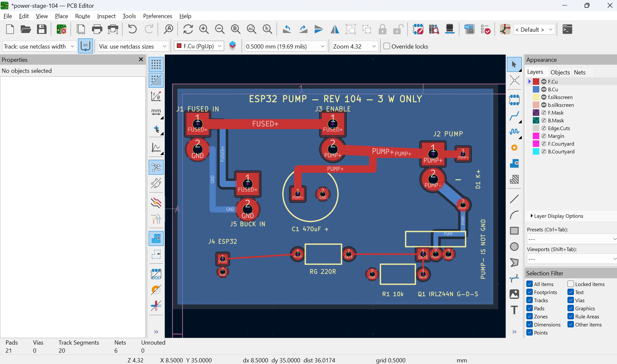The width and height of the screenshot is (617, 364).
Task: Select the Add via tool
Action: [x=514, y=148]
